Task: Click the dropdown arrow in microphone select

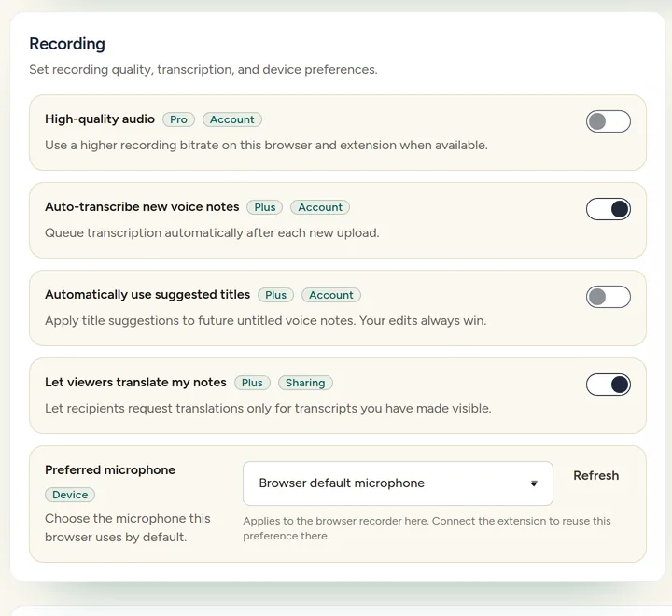Action: [x=534, y=483]
